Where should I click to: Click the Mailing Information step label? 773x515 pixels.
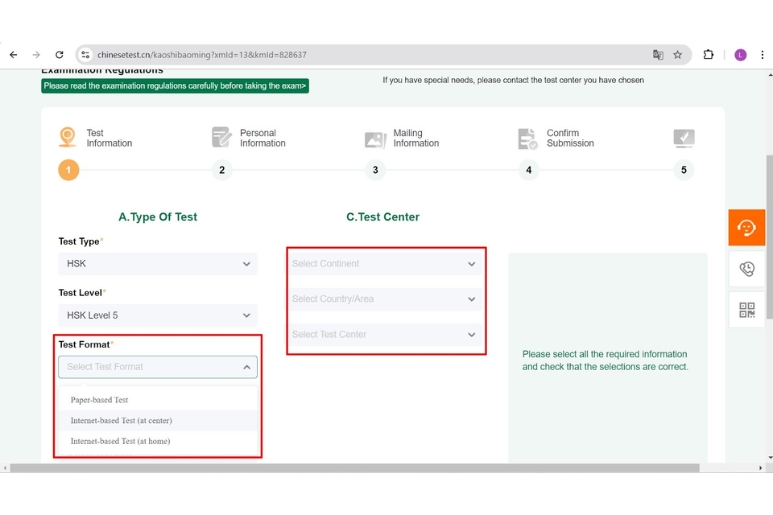click(x=416, y=138)
